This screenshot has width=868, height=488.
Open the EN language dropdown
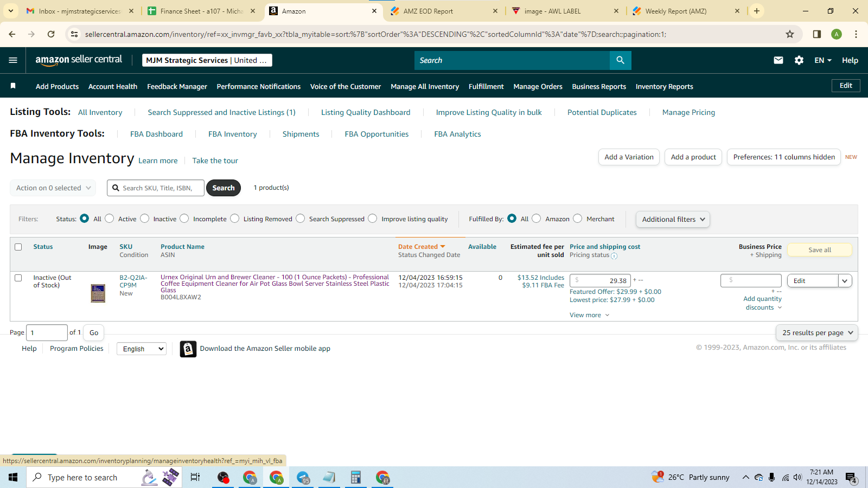pyautogui.click(x=823, y=60)
